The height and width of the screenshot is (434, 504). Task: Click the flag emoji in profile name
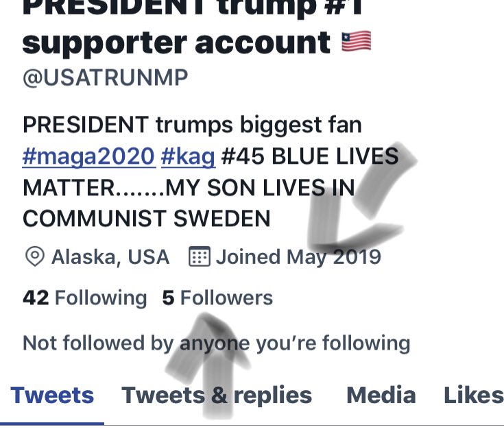(x=356, y=41)
